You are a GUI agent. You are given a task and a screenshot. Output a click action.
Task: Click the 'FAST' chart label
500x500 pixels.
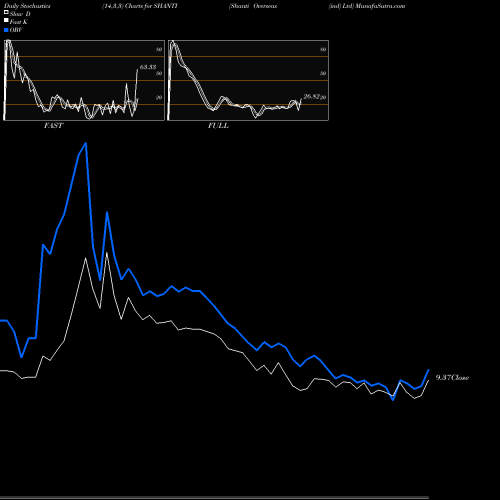pos(53,126)
